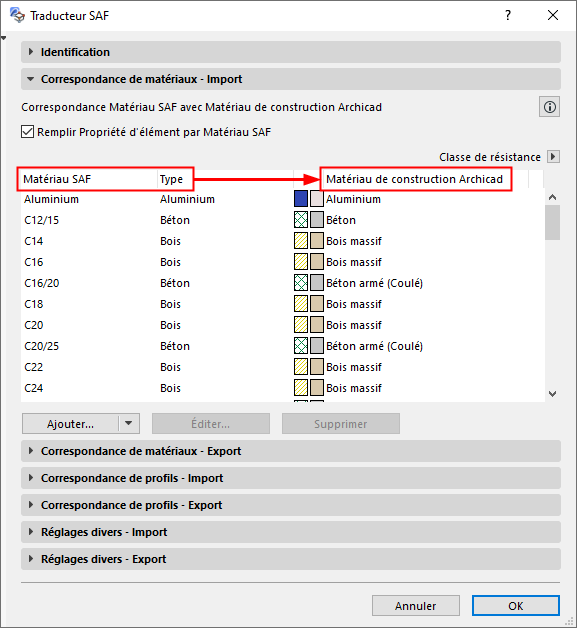Click the cut fill hatch icon for C24 row
Screen dimensions: 577x628
pos(301,388)
